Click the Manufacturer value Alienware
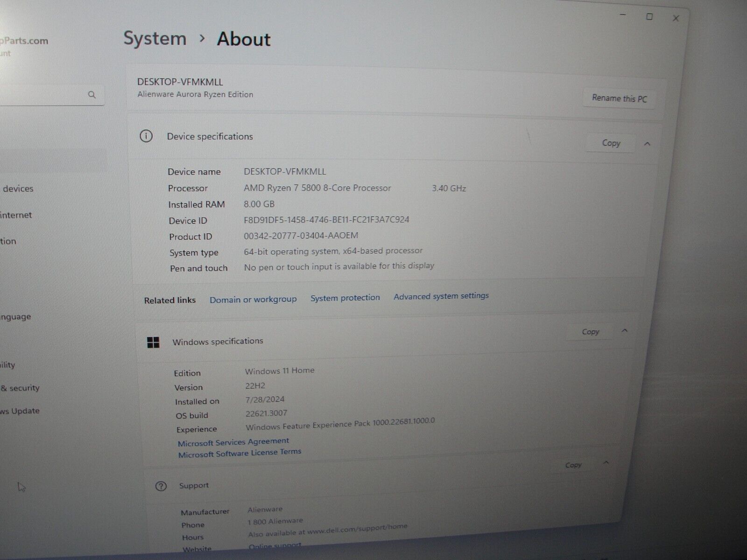 [265, 510]
